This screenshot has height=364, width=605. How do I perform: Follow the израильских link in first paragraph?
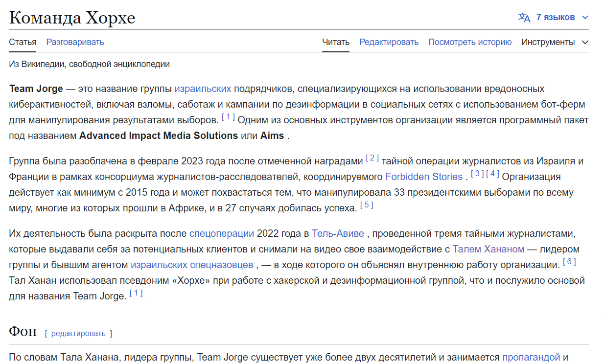point(203,89)
